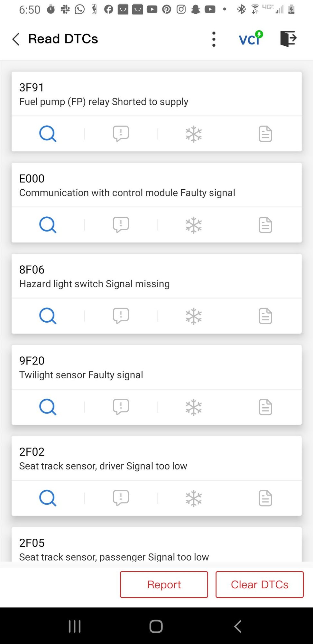Open document icon for 9F20 code
The height and width of the screenshot is (644, 313).
265,407
